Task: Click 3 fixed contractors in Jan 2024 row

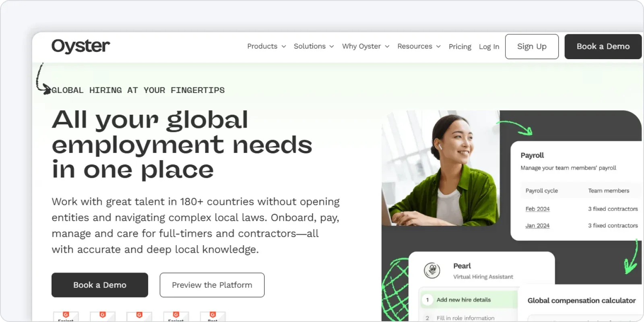Action: [x=613, y=226]
